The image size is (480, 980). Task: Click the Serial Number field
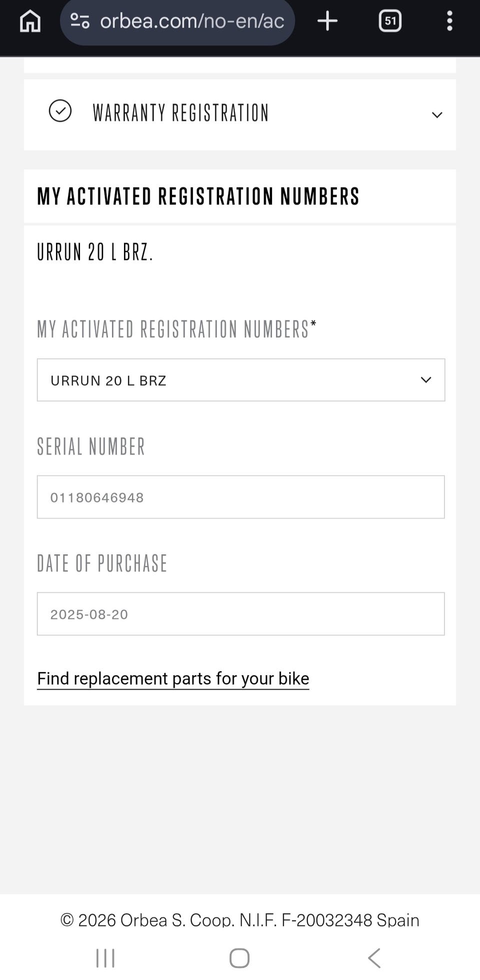[x=240, y=497]
